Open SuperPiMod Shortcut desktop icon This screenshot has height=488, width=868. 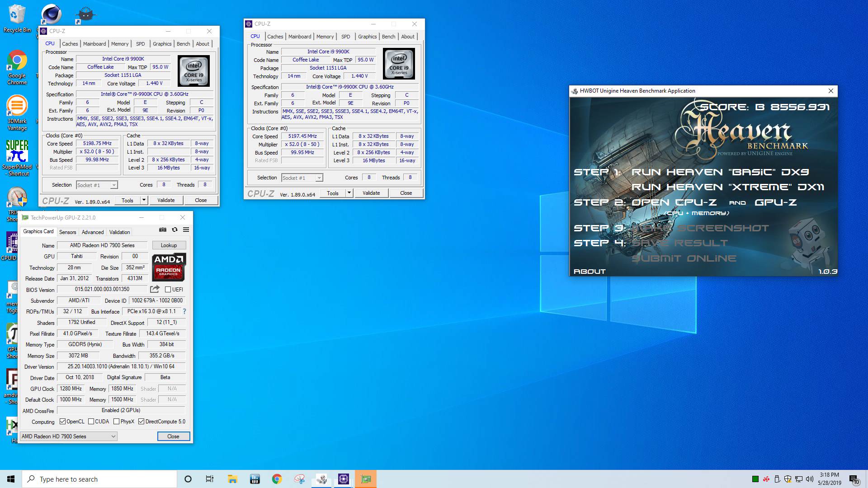[x=17, y=158]
